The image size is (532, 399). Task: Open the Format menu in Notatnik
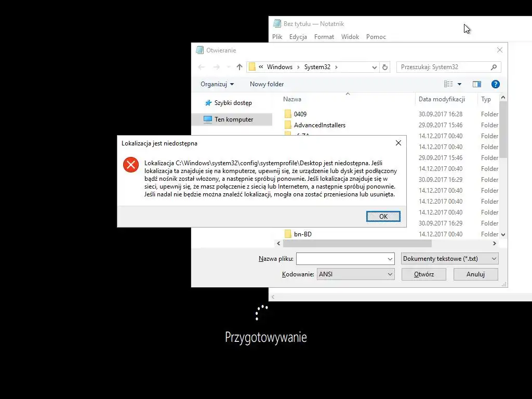(324, 37)
